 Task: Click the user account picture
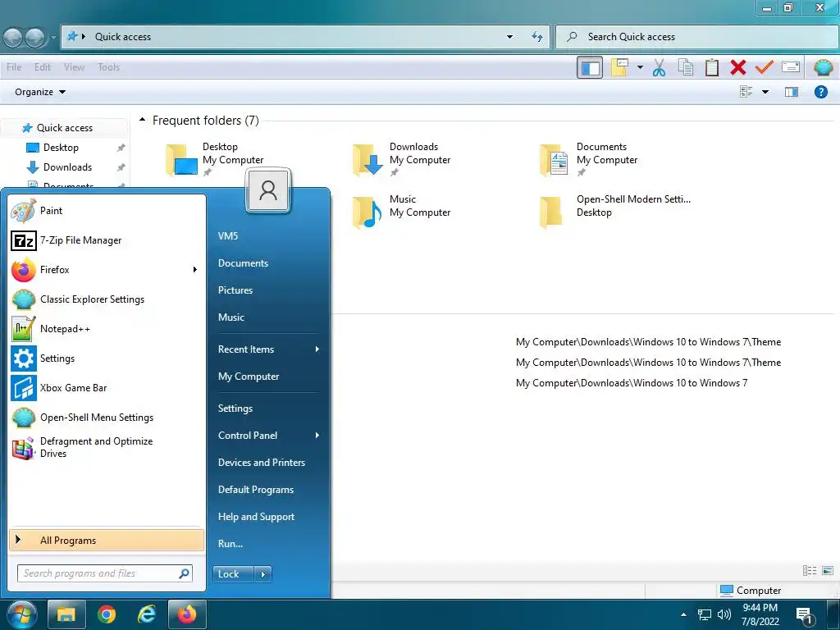point(268,190)
